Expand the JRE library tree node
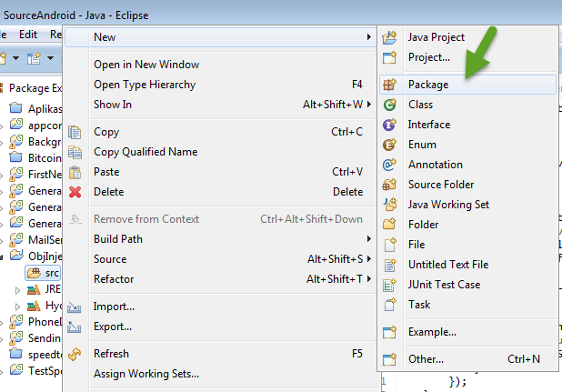562x392 pixels. click(17, 290)
